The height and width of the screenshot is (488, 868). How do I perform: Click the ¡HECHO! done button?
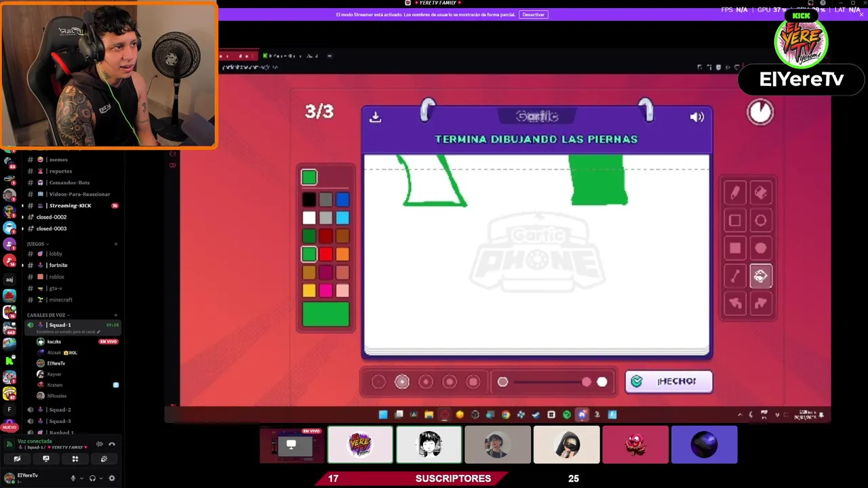[x=669, y=382]
